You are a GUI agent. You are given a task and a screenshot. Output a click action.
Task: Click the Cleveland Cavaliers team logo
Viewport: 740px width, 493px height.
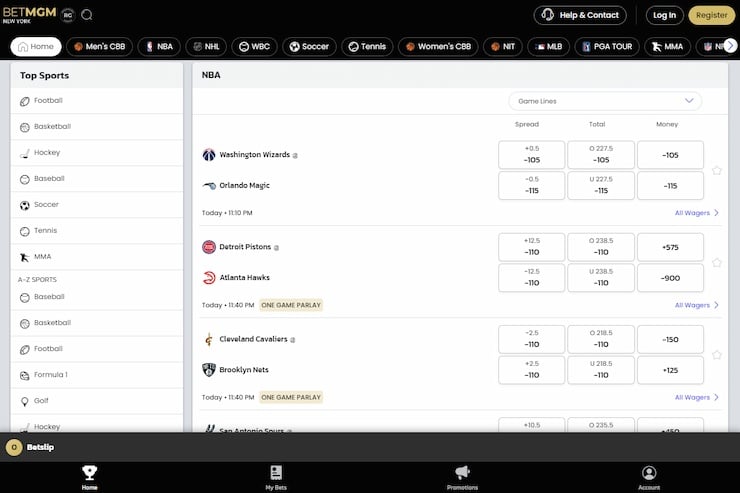click(209, 339)
